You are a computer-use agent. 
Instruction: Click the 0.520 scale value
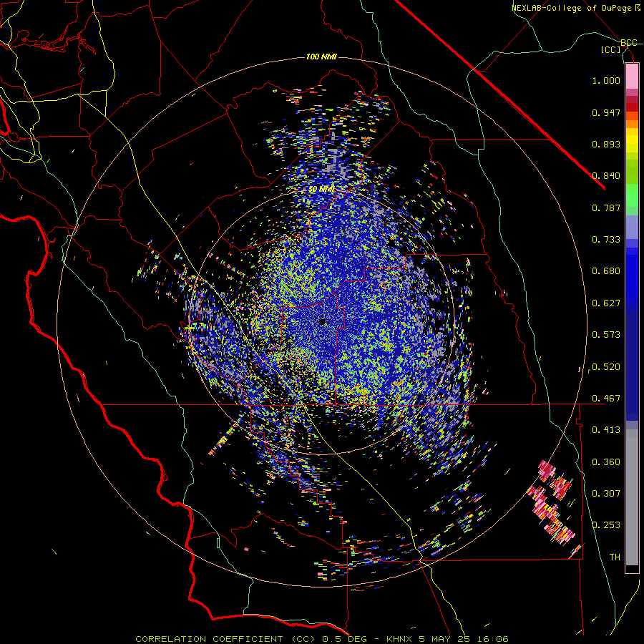(606, 367)
